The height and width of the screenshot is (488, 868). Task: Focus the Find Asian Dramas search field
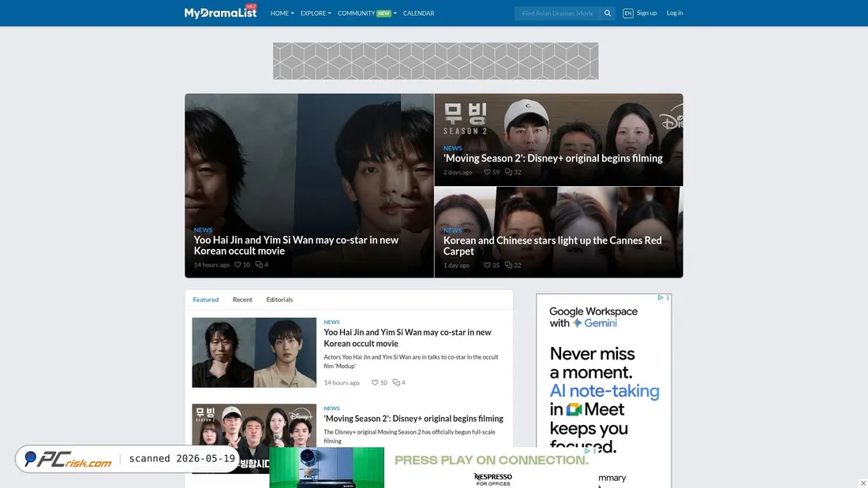557,13
